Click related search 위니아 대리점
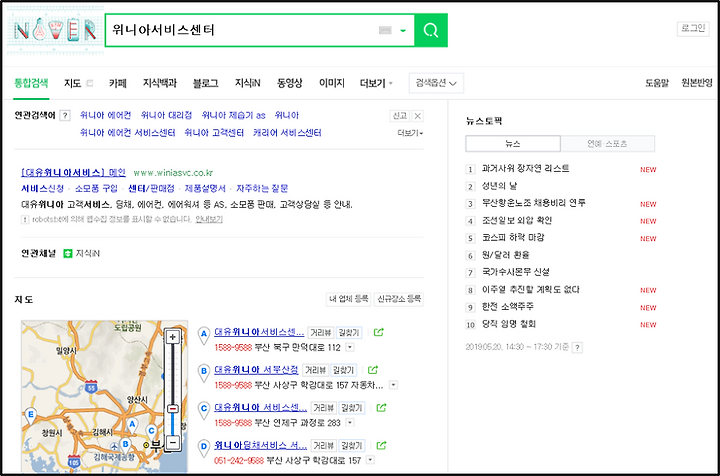 tap(166, 115)
